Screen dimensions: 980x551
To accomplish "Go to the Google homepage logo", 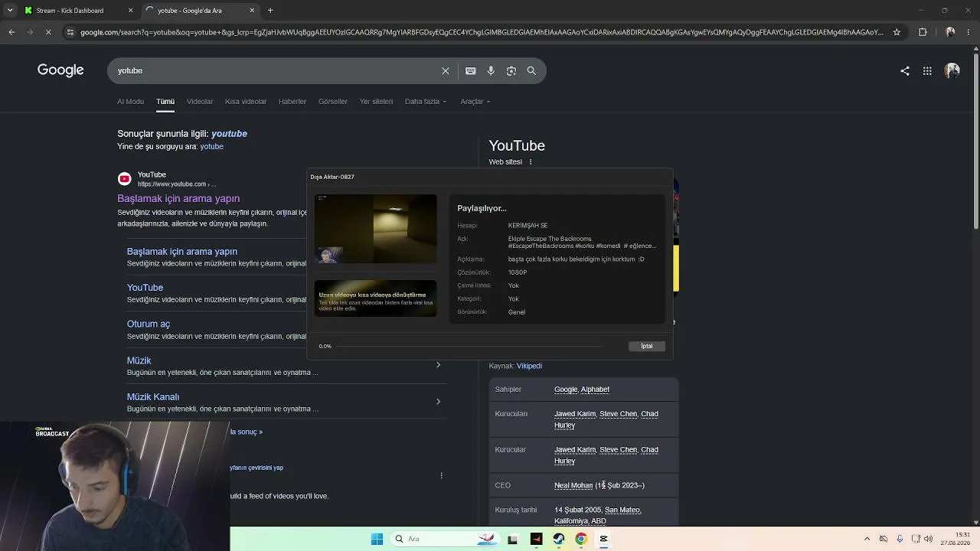I will coord(60,70).
